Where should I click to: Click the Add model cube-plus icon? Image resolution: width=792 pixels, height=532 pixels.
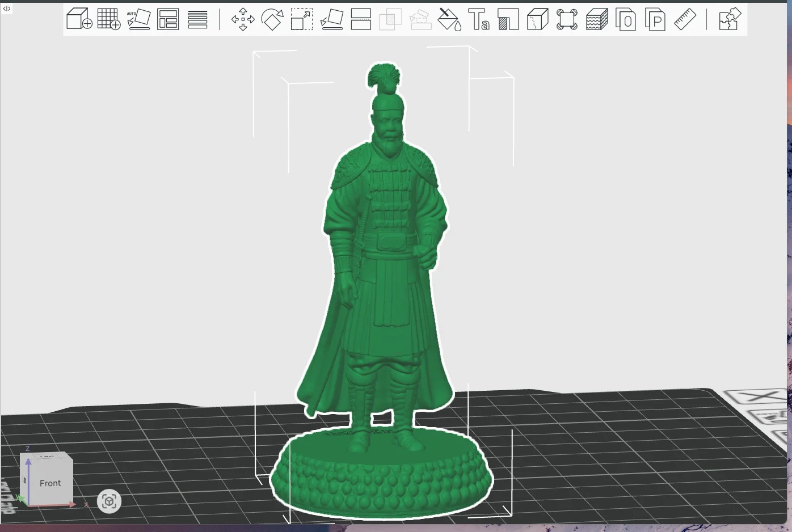[79, 19]
